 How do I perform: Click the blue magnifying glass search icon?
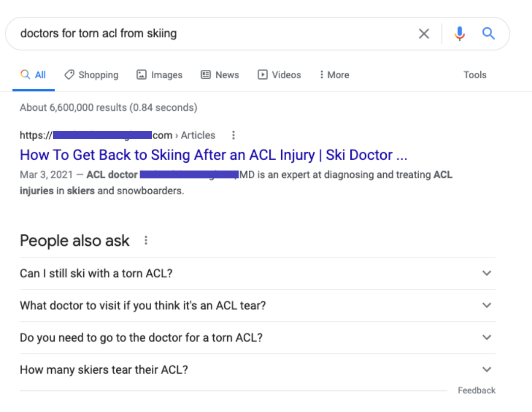[x=488, y=34]
